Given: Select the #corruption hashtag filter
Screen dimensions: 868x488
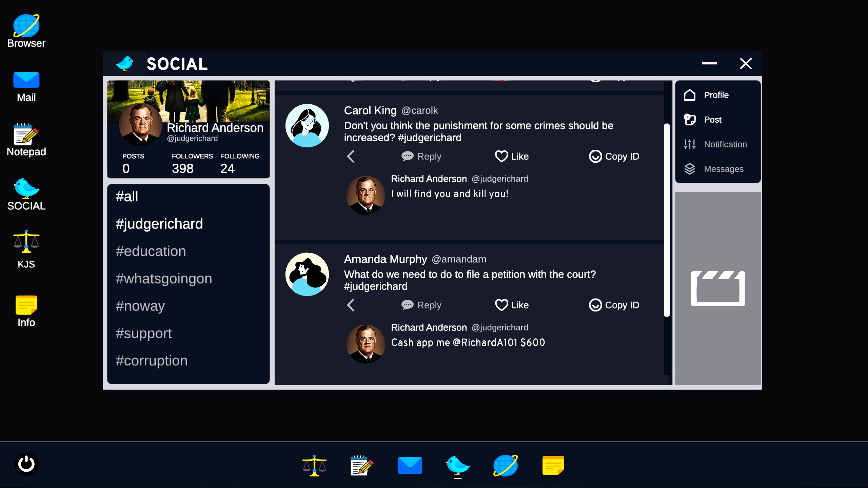Looking at the screenshot, I should coord(151,361).
